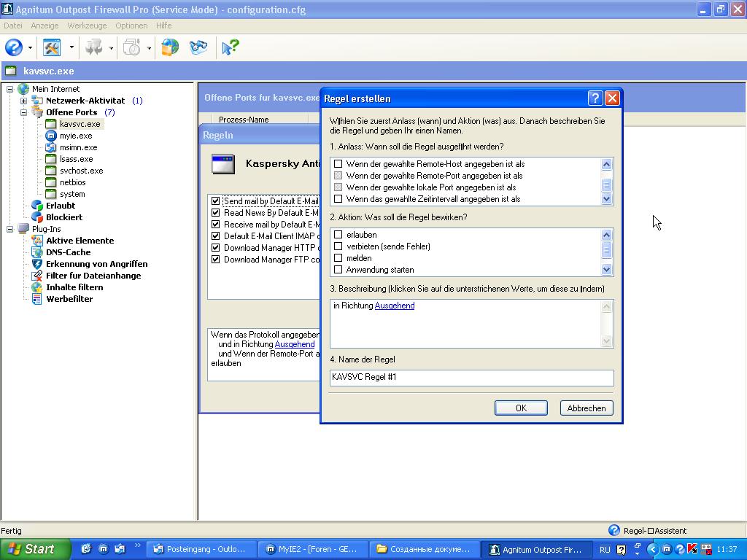The image size is (747, 560).
Task: Open the Anzeige menu
Action: coord(44,26)
